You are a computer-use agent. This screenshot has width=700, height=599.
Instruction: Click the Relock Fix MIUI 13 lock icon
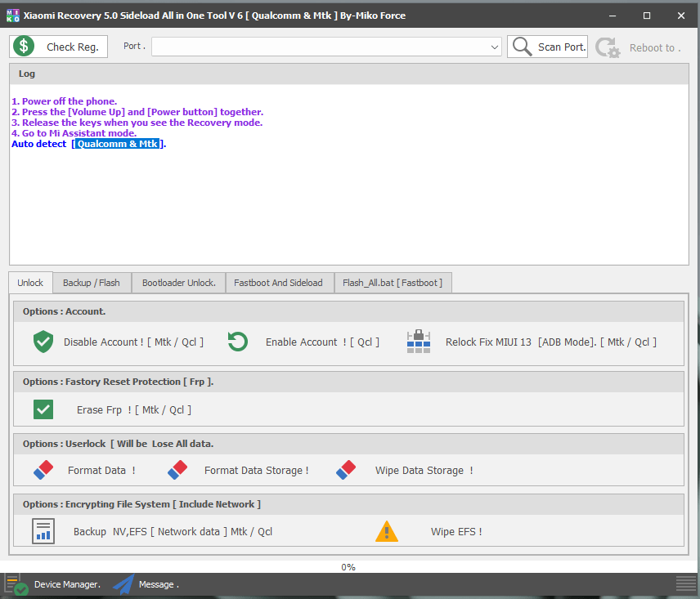(x=418, y=342)
